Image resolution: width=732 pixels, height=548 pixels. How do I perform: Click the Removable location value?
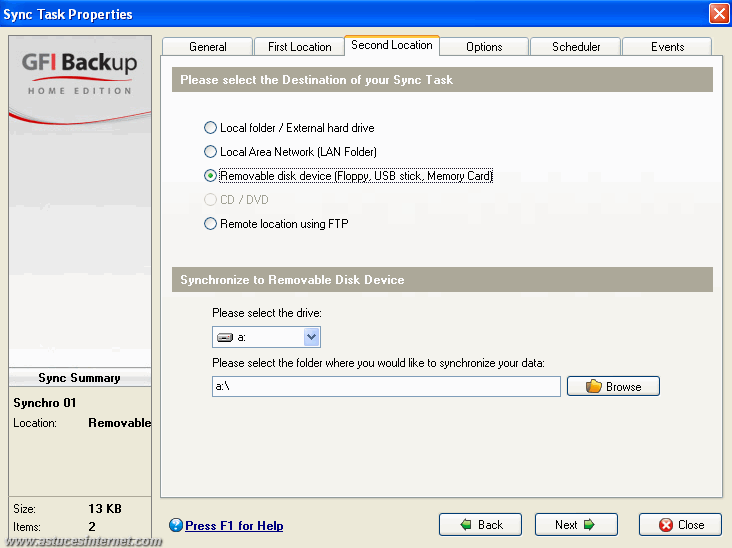(120, 423)
